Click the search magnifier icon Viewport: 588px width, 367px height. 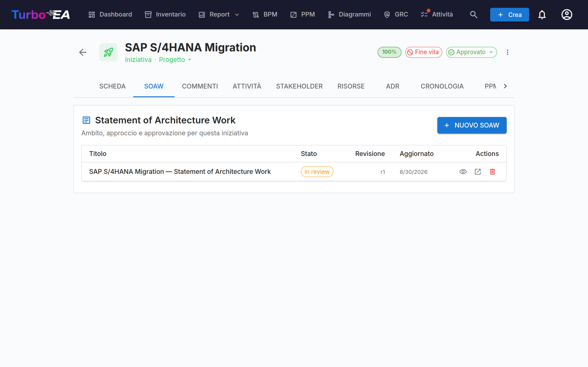pyautogui.click(x=474, y=14)
